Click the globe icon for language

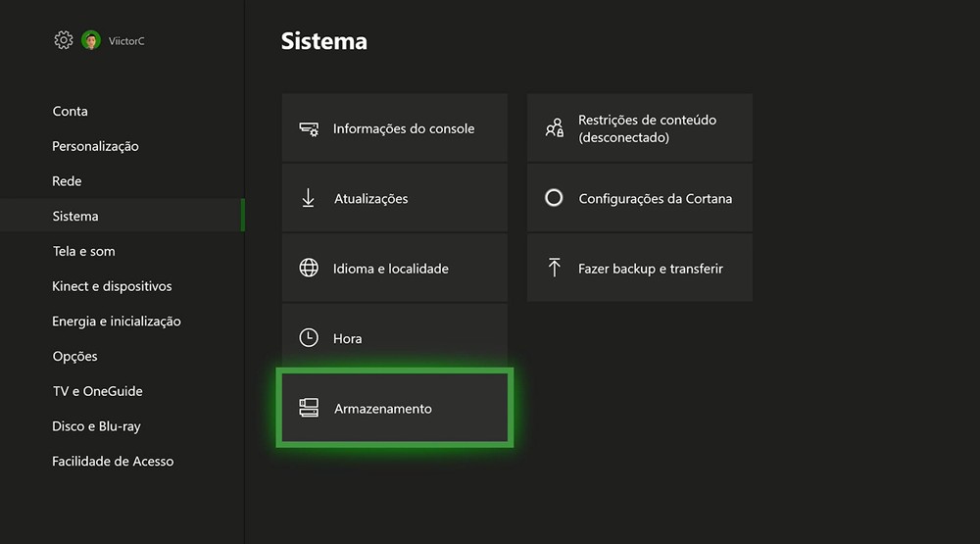click(309, 268)
